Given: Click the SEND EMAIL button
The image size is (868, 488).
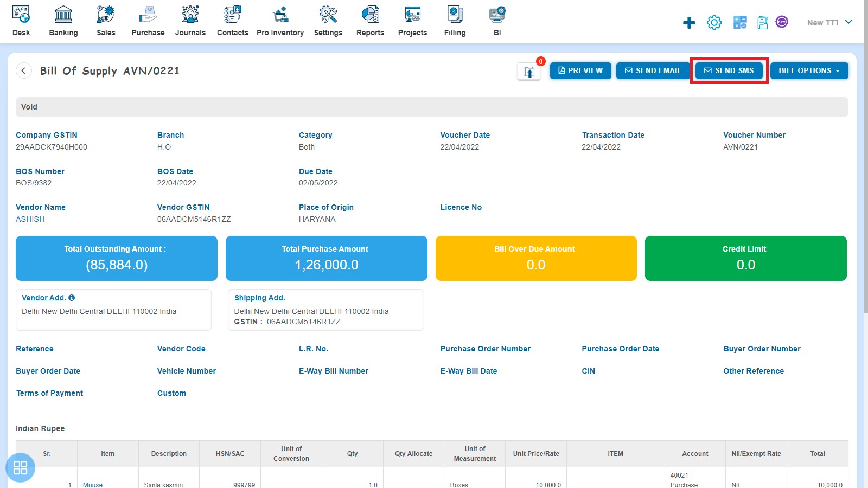Looking at the screenshot, I should point(653,70).
